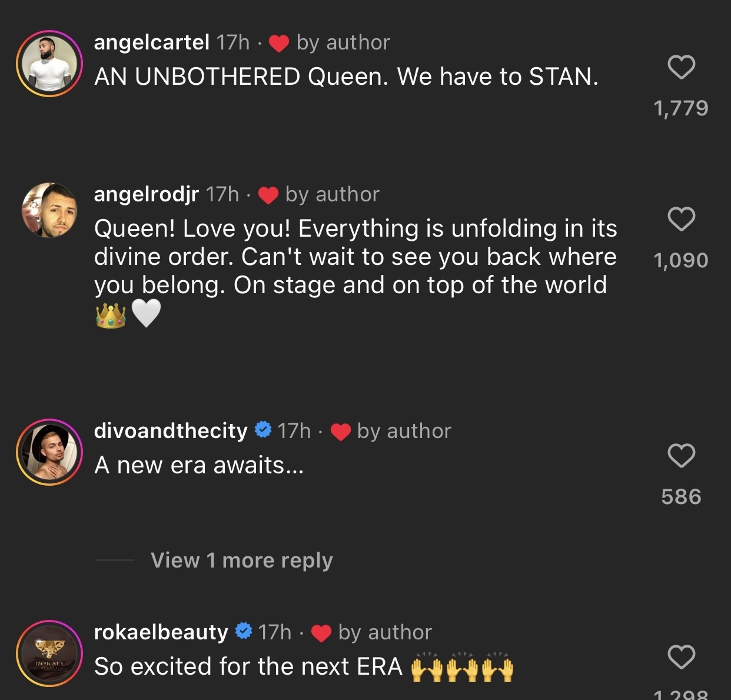
Task: Tap the angelrodjr username
Action: pos(147,194)
